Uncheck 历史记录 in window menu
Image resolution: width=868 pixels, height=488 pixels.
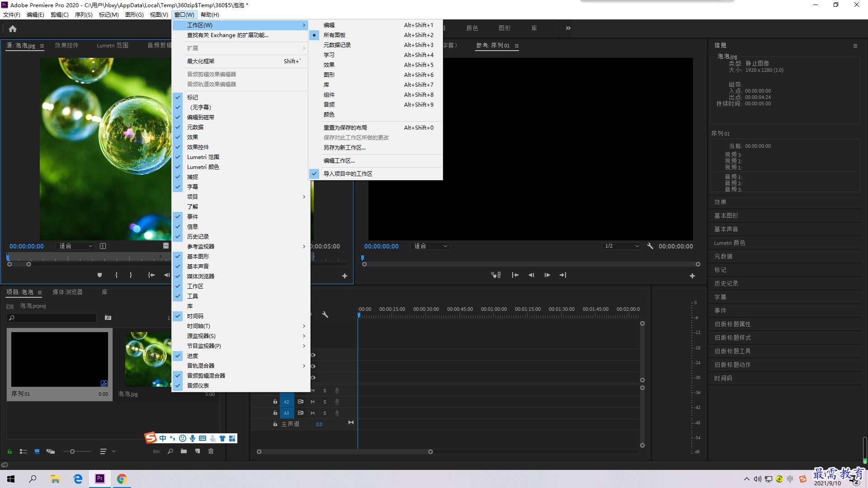(241, 237)
